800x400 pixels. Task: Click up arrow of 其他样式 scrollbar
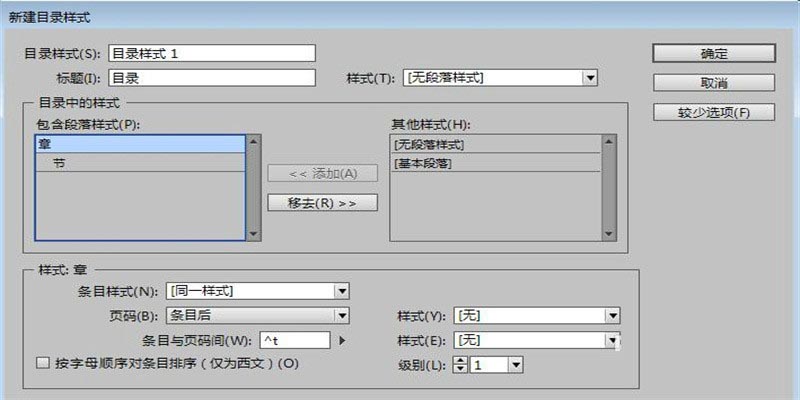point(609,141)
